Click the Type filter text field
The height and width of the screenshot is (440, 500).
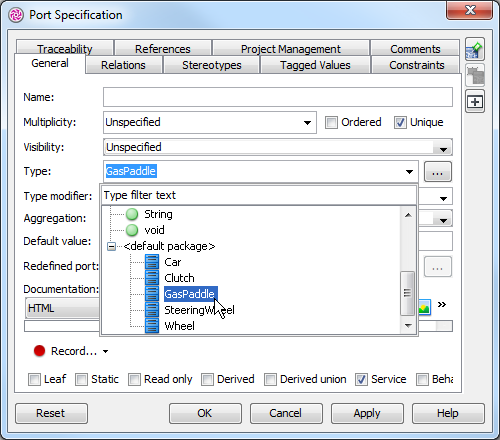[259, 195]
